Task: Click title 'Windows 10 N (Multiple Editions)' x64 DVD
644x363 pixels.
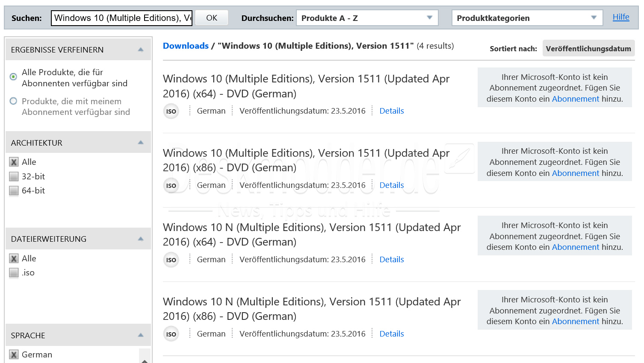Action: pyautogui.click(x=312, y=234)
